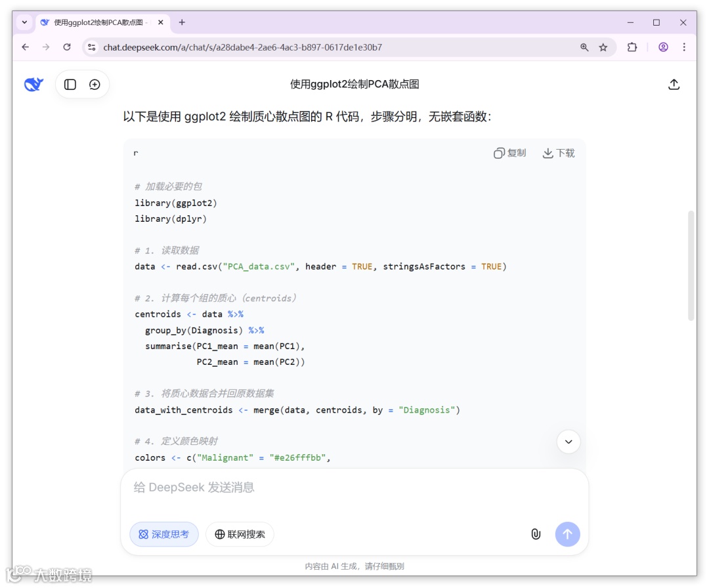Focus the 给 DeepSeek 发送消息 input
Image resolution: width=709 pixels, height=588 pixels.
pos(354,488)
